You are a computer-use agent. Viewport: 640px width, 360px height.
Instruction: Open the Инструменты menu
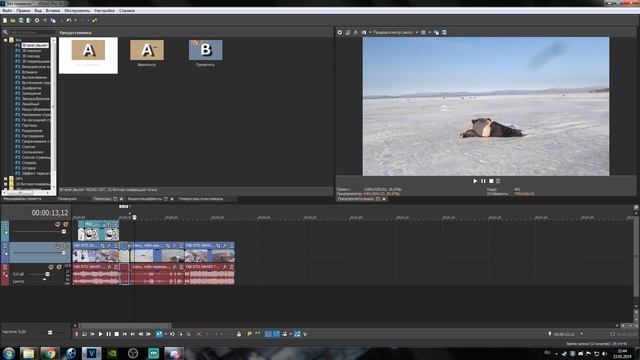[x=77, y=11]
